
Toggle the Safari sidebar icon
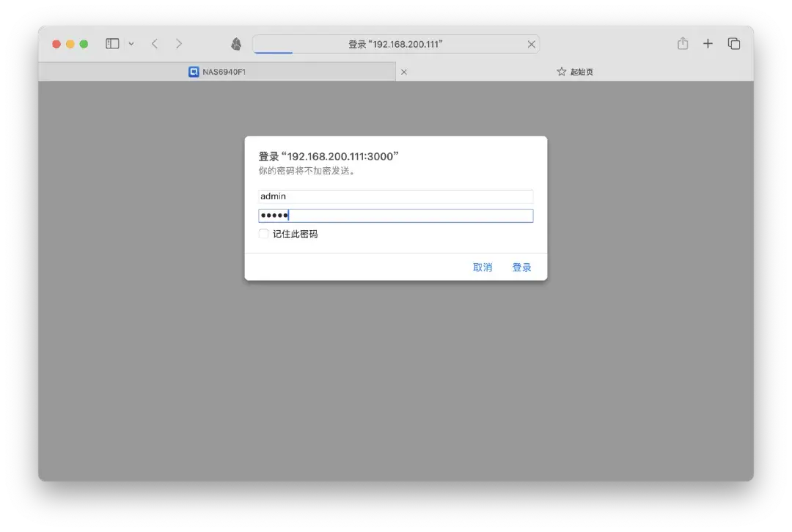click(111, 43)
